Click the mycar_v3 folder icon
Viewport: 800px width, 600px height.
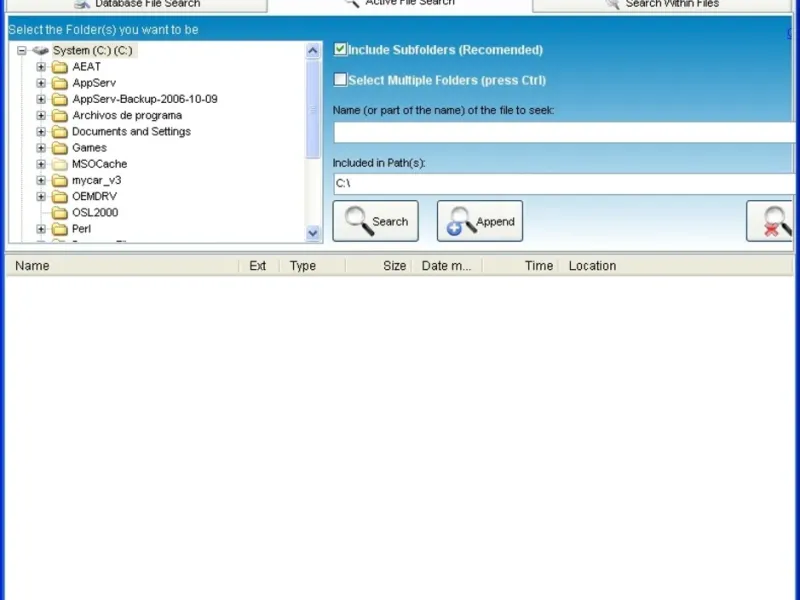60,180
